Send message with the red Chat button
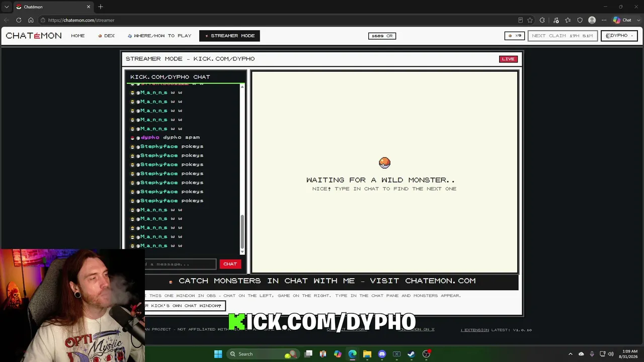The width and height of the screenshot is (644, 362). click(230, 264)
